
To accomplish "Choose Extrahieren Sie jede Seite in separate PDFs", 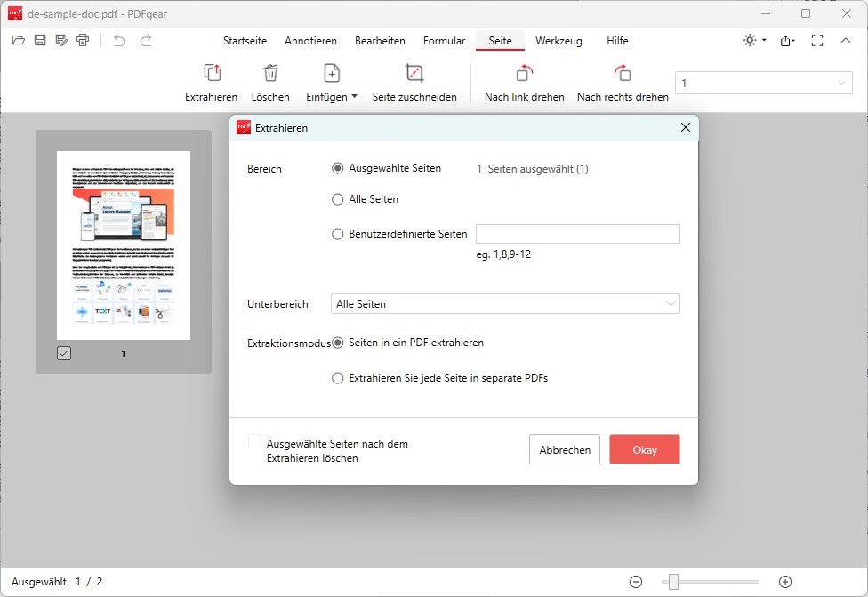I will [338, 377].
